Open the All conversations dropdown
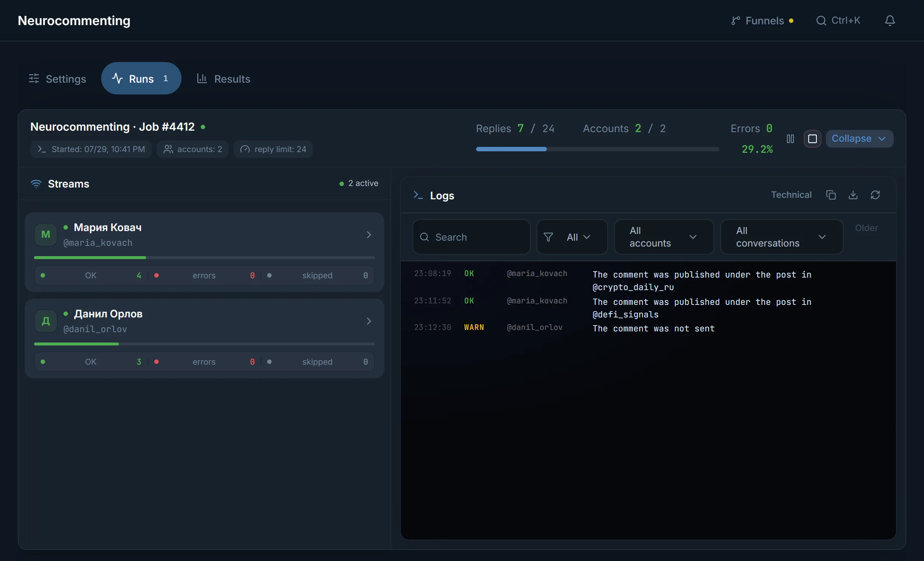 click(782, 237)
